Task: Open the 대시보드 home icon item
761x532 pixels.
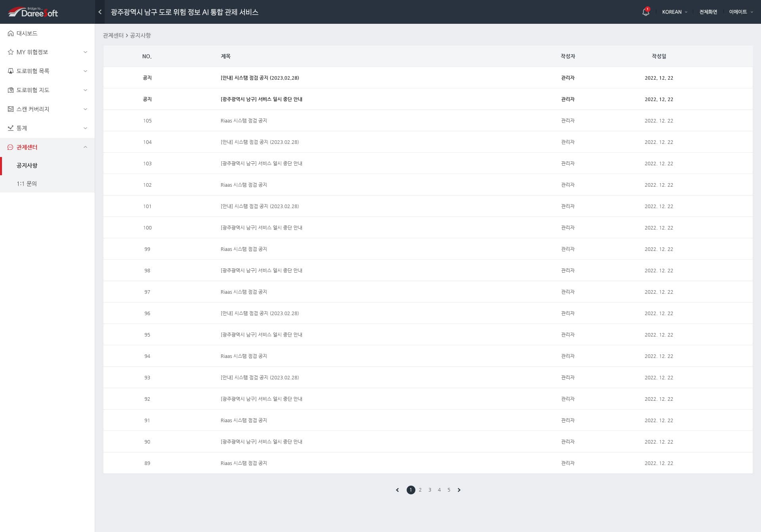Action: [x=11, y=33]
